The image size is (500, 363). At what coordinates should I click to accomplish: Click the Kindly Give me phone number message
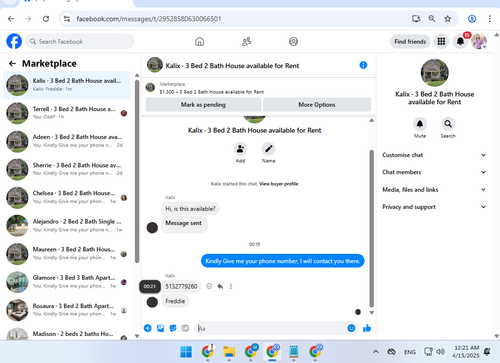283,261
